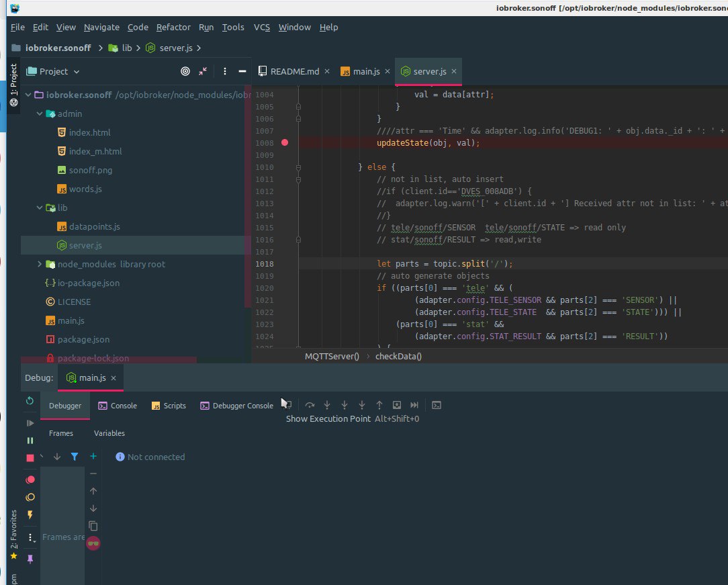Viewport: 728px width, 585px height.
Task: Click Force Step Into icon
Action: pos(345,405)
